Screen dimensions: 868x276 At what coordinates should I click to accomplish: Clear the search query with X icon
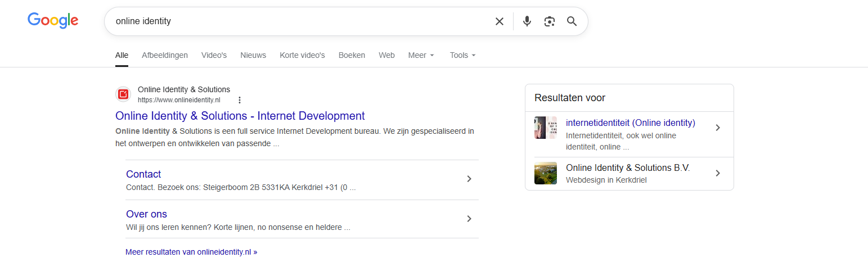pos(499,21)
